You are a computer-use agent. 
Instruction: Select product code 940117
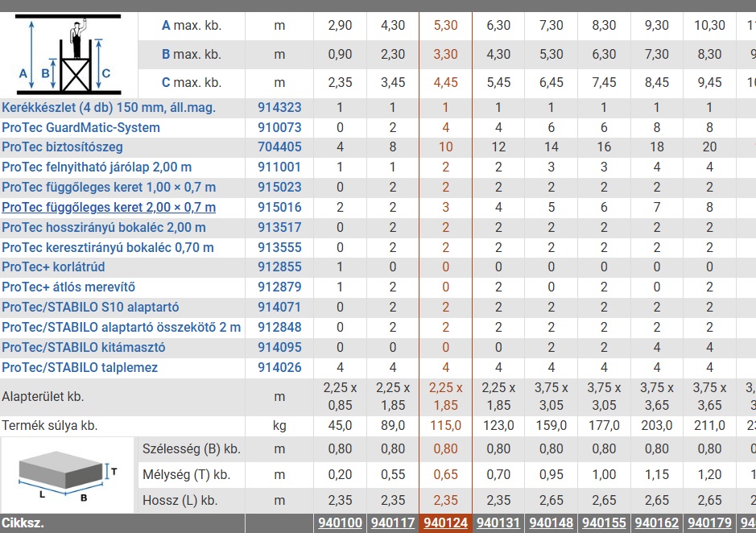393,523
